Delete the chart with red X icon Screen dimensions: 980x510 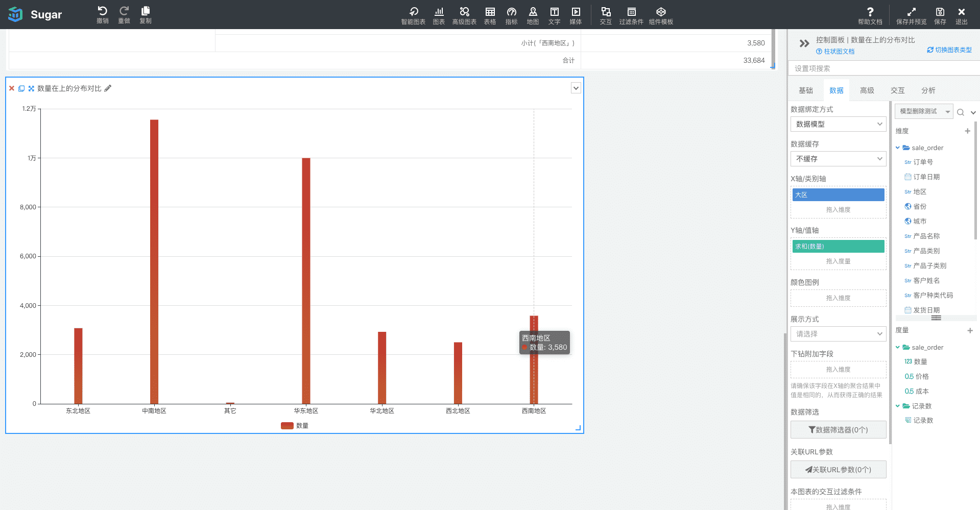click(x=12, y=88)
